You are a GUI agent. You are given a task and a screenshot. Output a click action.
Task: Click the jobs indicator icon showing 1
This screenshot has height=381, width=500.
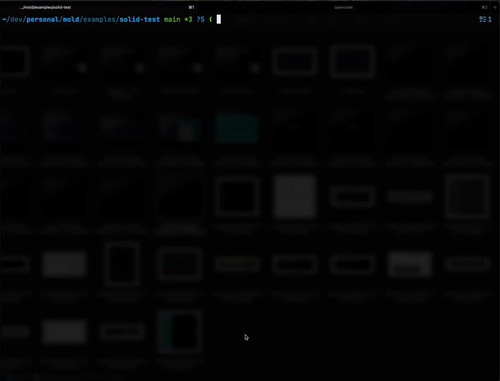click(x=485, y=19)
